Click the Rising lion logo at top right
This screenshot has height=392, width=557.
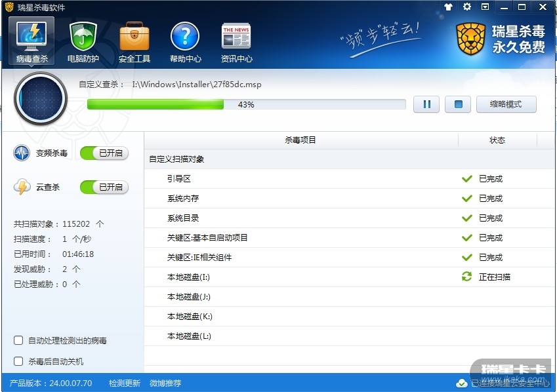tap(470, 39)
